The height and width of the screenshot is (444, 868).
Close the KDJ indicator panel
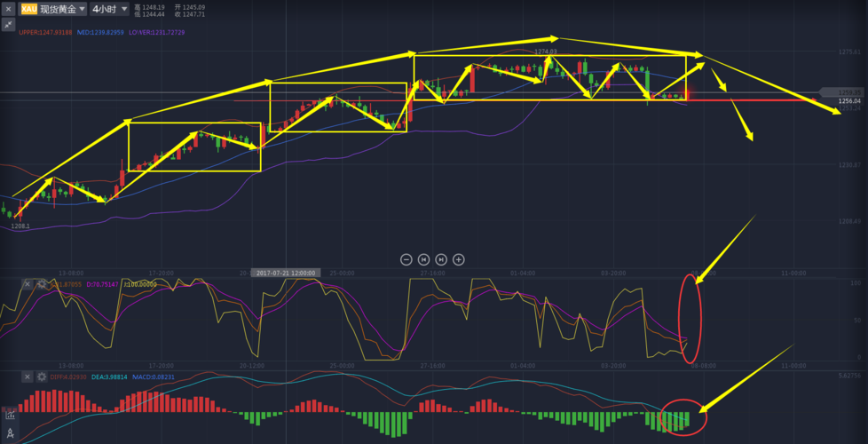click(27, 284)
